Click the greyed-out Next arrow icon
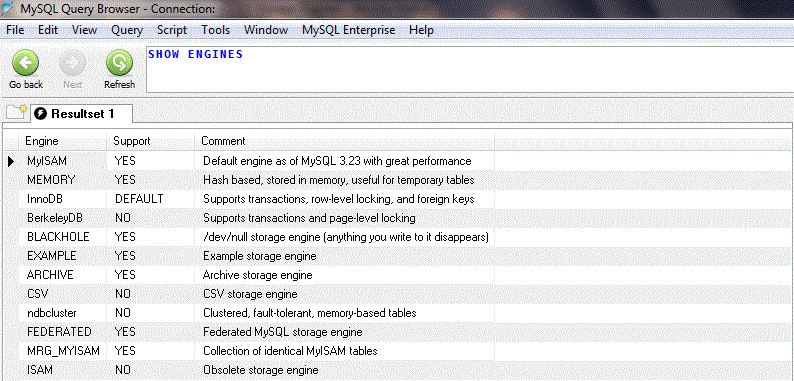Image resolution: width=794 pixels, height=381 pixels. tap(72, 63)
